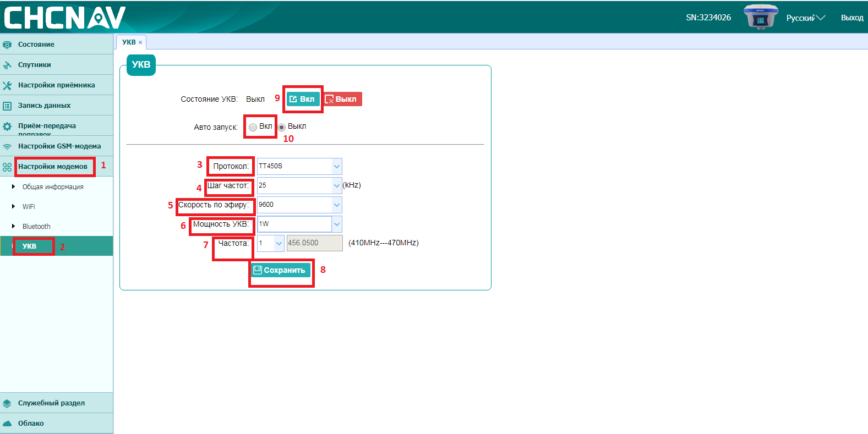Open Спутники menu section
The image size is (868, 434).
57,65
